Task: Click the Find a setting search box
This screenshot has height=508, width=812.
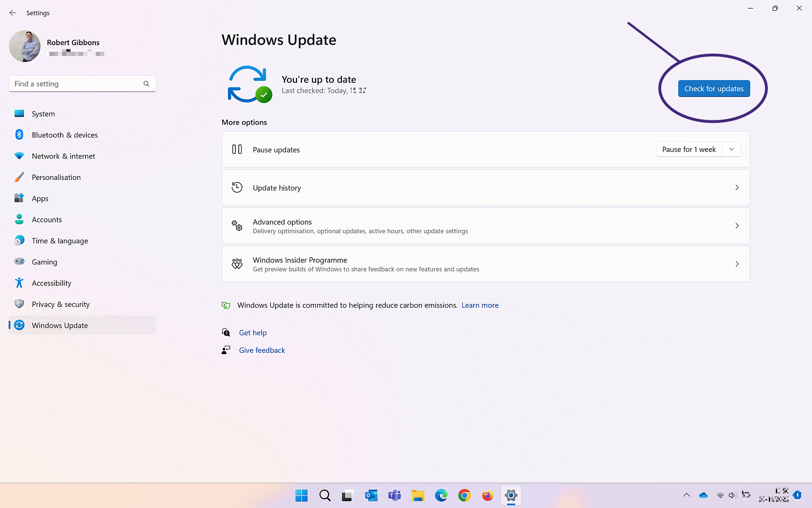Action: click(75, 83)
